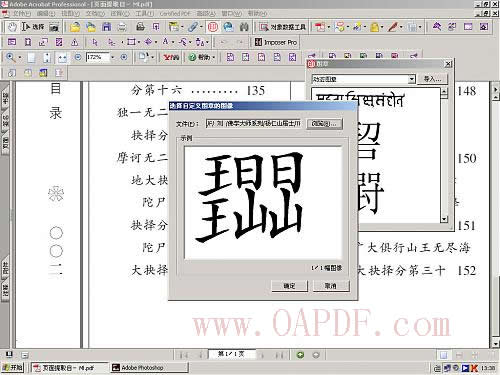This screenshot has height=375, width=500.
Task: Select the red Stamp tool icon
Action: (x=213, y=27)
